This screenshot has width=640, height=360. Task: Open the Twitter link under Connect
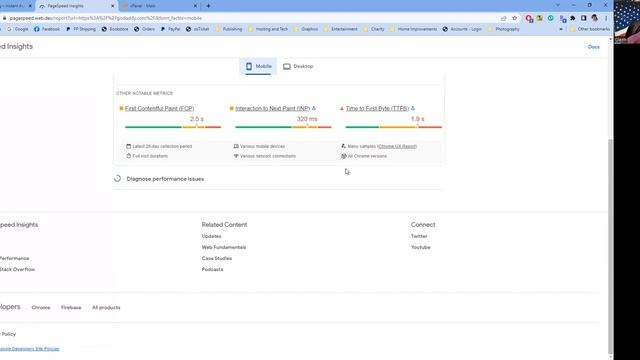pyautogui.click(x=419, y=236)
